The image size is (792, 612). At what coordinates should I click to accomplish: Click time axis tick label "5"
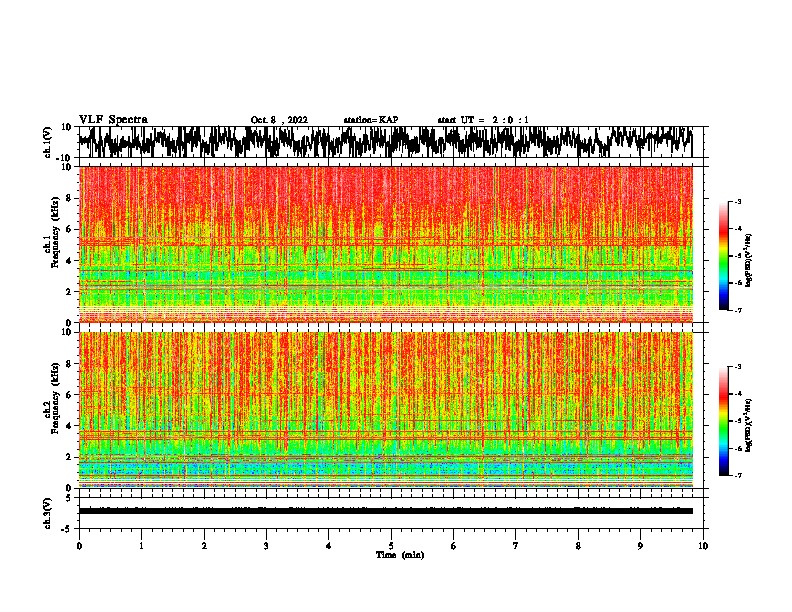[x=391, y=546]
